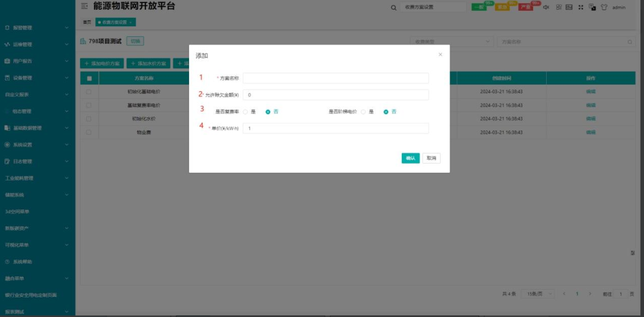Check the 物业费 row checkbox
644x317 pixels.
[89, 132]
